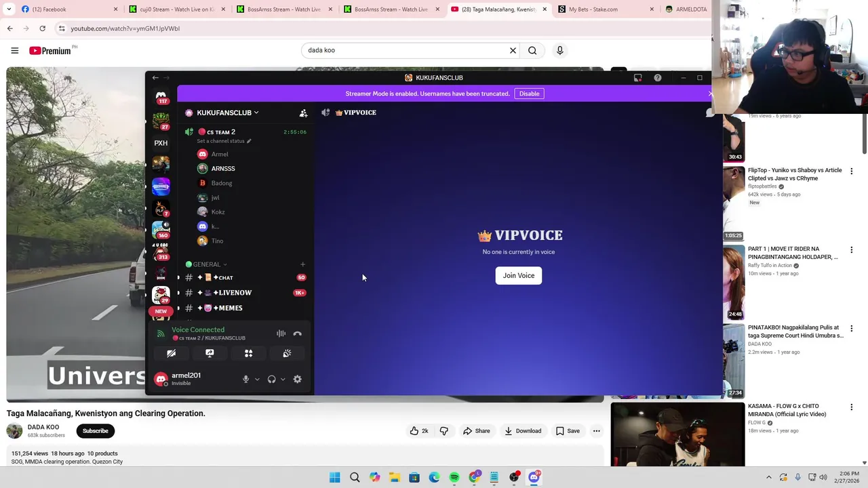868x488 pixels.
Task: Click Join Voice button
Action: (x=519, y=276)
